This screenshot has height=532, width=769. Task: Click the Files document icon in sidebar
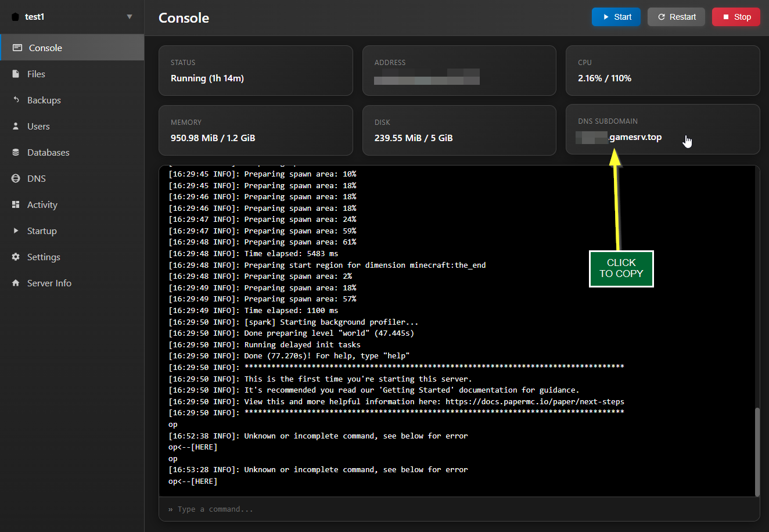(16, 74)
